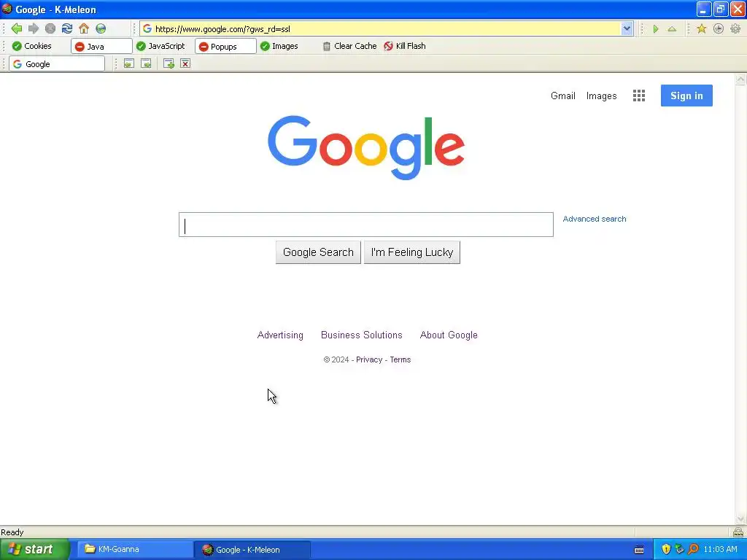Click the gray Forward arrow
The height and width of the screenshot is (560, 747).
click(x=34, y=28)
